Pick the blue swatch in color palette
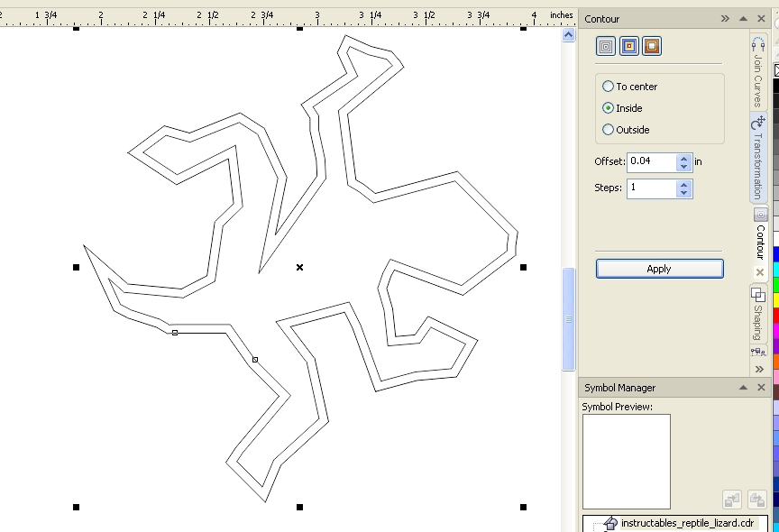 tap(775, 254)
